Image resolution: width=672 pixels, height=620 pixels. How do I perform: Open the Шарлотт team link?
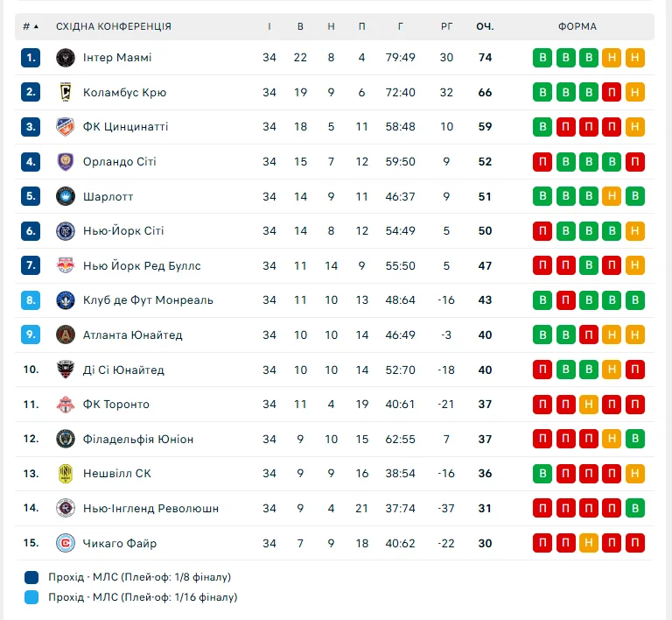(x=108, y=196)
